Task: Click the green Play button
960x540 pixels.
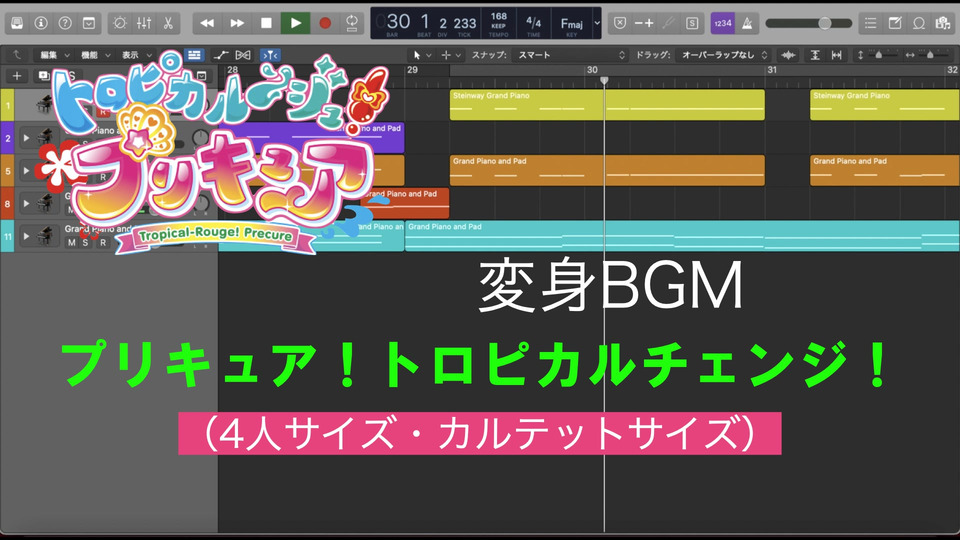Action: [x=295, y=23]
